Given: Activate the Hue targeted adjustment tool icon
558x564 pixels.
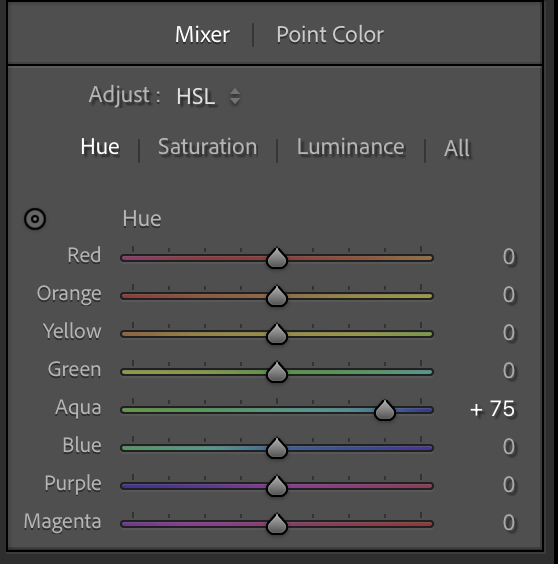Looking at the screenshot, I should [x=35, y=219].
